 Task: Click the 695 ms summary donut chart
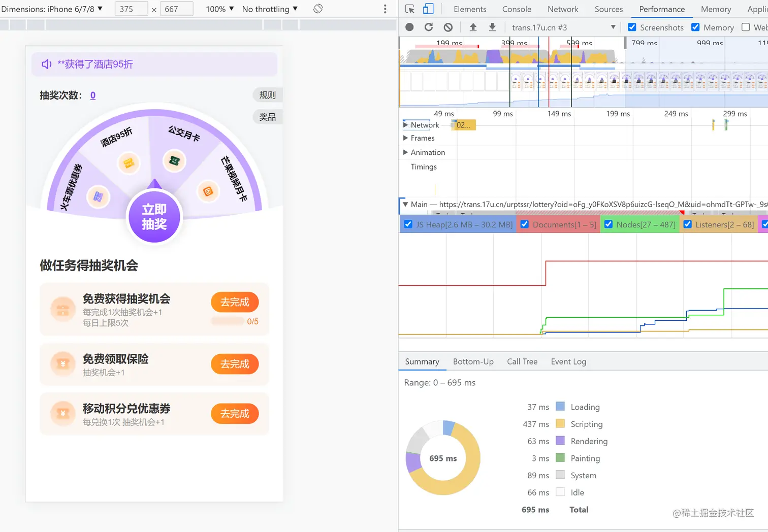tap(443, 458)
